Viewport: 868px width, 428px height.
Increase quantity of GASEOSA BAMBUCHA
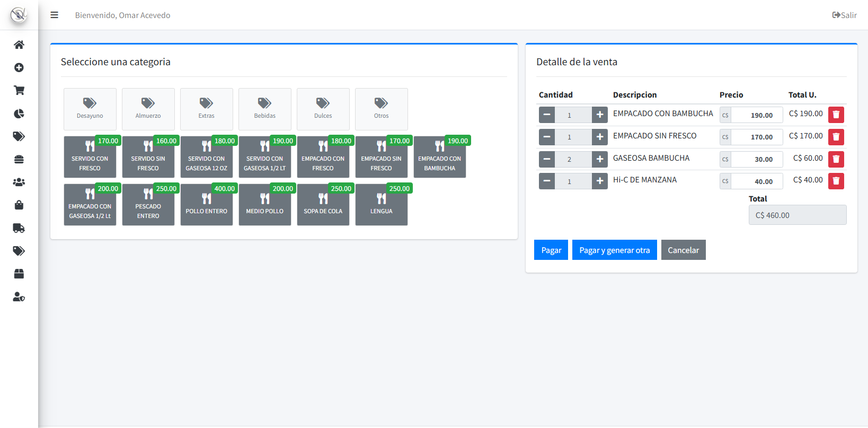pos(600,159)
